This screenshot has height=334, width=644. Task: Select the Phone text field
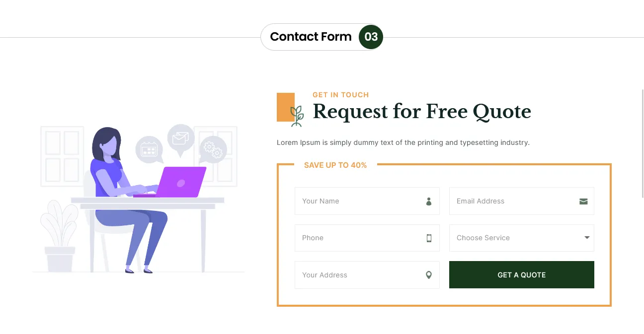358,238
